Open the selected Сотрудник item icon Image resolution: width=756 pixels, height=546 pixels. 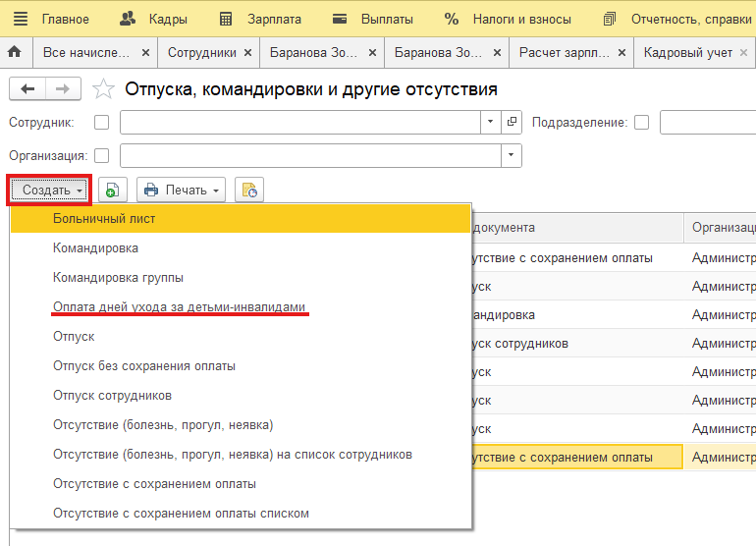(x=512, y=123)
